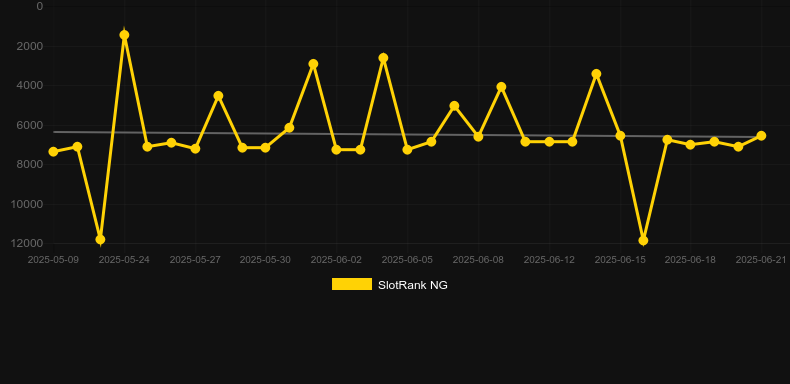This screenshot has height=384, width=790.
Task: Click the 2025-06-18 x-axis date label
Action: coord(690,260)
